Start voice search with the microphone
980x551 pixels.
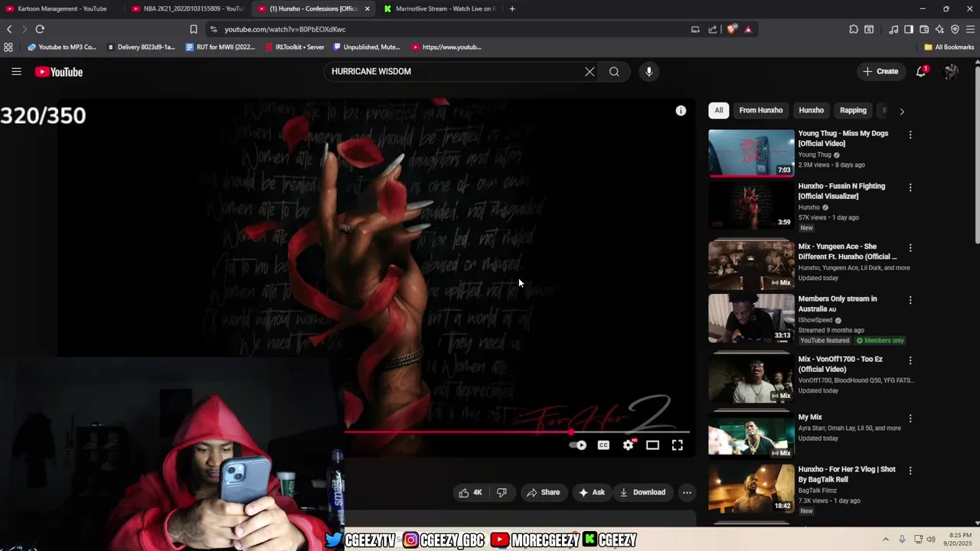click(648, 71)
